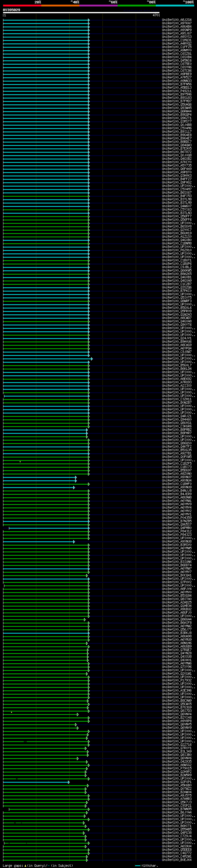
Task: Select UniRef100_A7R527 label
Action: coord(177,78)
